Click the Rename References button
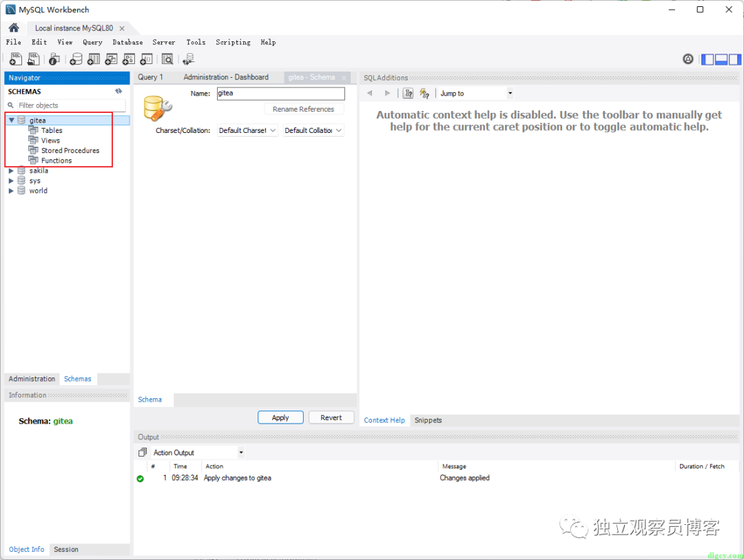Image resolution: width=744 pixels, height=560 pixels. [x=304, y=109]
